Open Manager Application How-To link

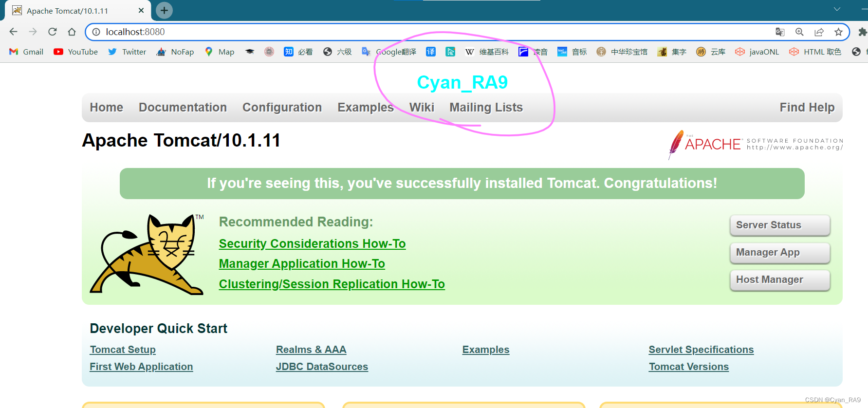(302, 264)
